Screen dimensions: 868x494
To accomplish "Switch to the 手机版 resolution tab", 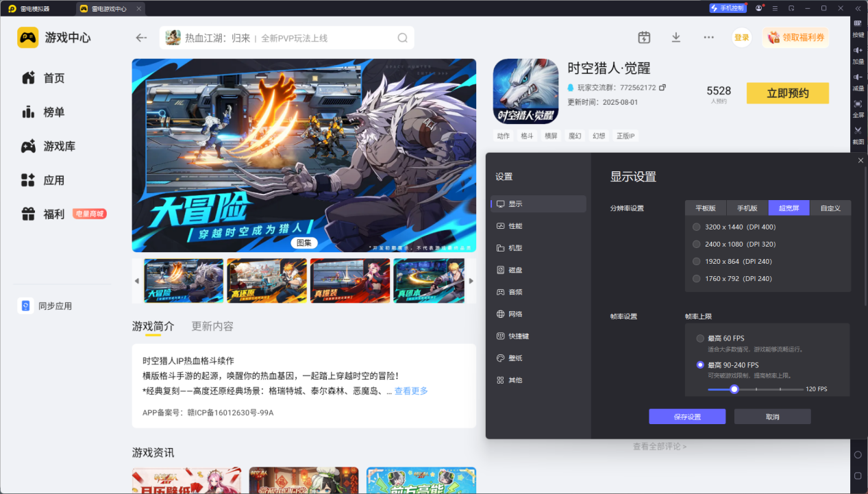I will coord(747,208).
